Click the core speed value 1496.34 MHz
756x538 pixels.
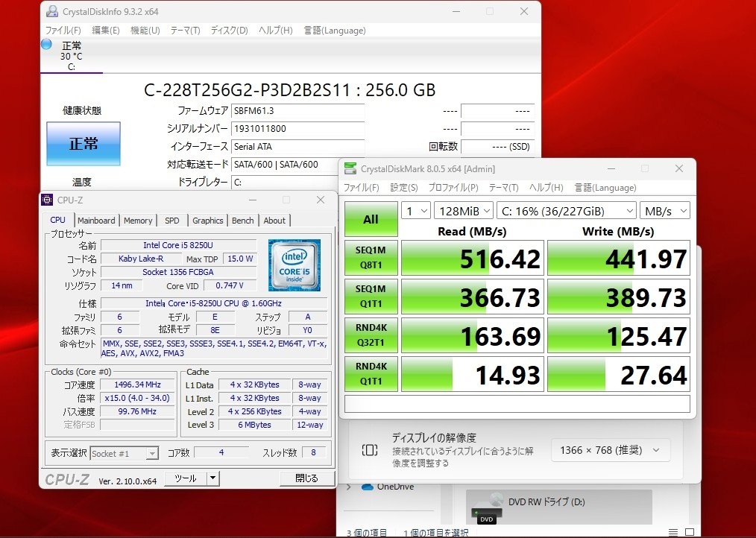pyautogui.click(x=137, y=384)
